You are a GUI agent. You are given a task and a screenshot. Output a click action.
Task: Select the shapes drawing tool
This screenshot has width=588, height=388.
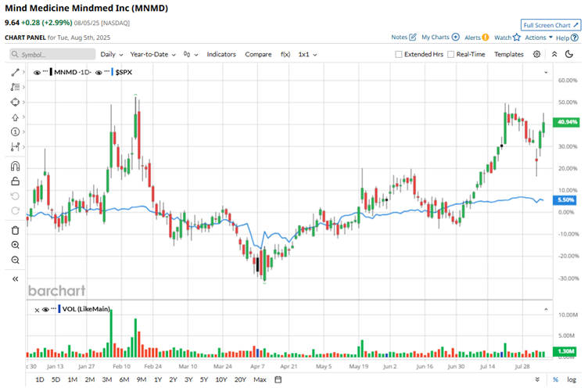pos(15,102)
